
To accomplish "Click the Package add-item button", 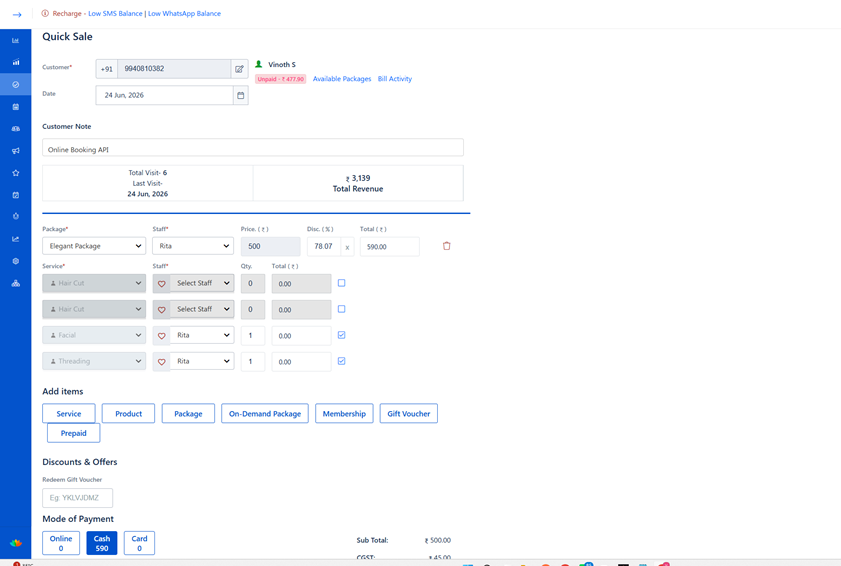I will click(x=188, y=414).
